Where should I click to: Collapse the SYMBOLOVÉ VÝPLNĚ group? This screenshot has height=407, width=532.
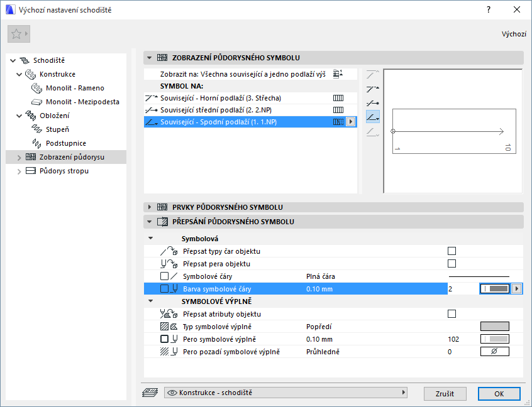pyautogui.click(x=151, y=301)
